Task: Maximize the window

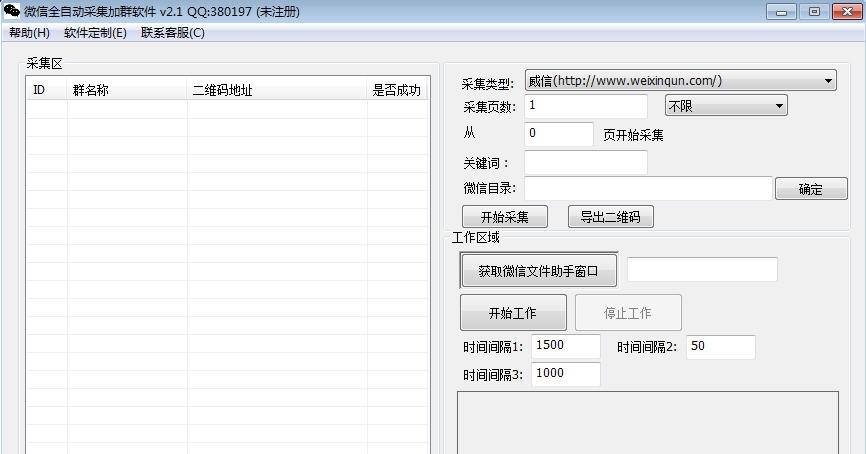Action: pos(814,12)
